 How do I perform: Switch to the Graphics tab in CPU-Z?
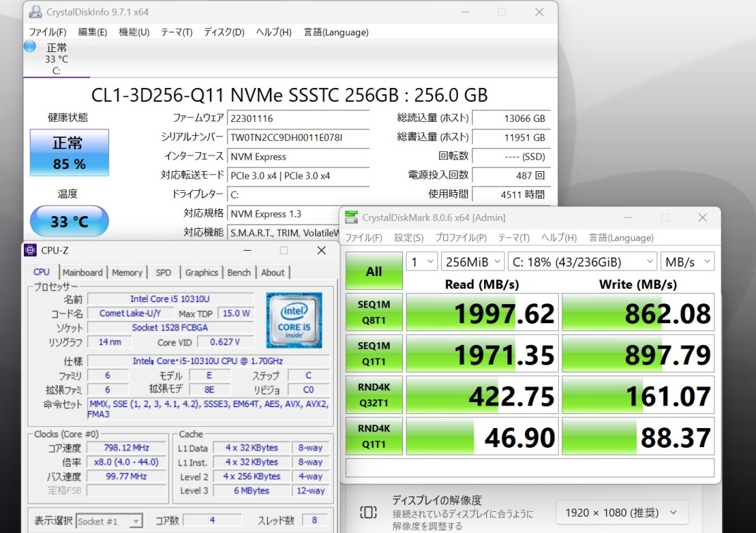click(202, 272)
